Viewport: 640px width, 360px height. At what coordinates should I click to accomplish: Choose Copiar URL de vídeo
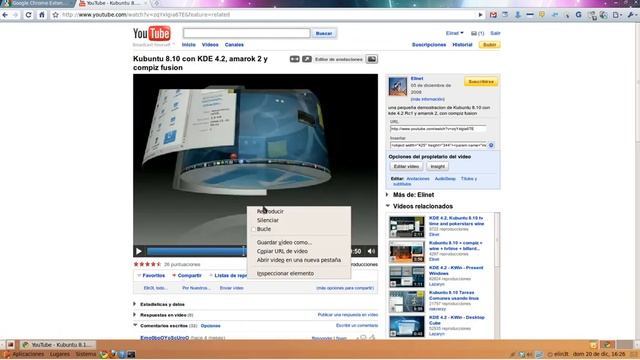[x=299, y=251]
